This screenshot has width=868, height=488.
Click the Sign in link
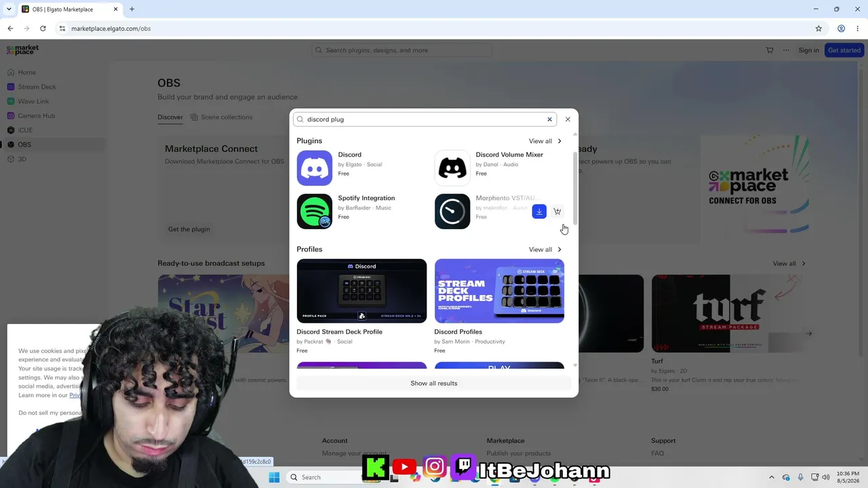pos(808,50)
